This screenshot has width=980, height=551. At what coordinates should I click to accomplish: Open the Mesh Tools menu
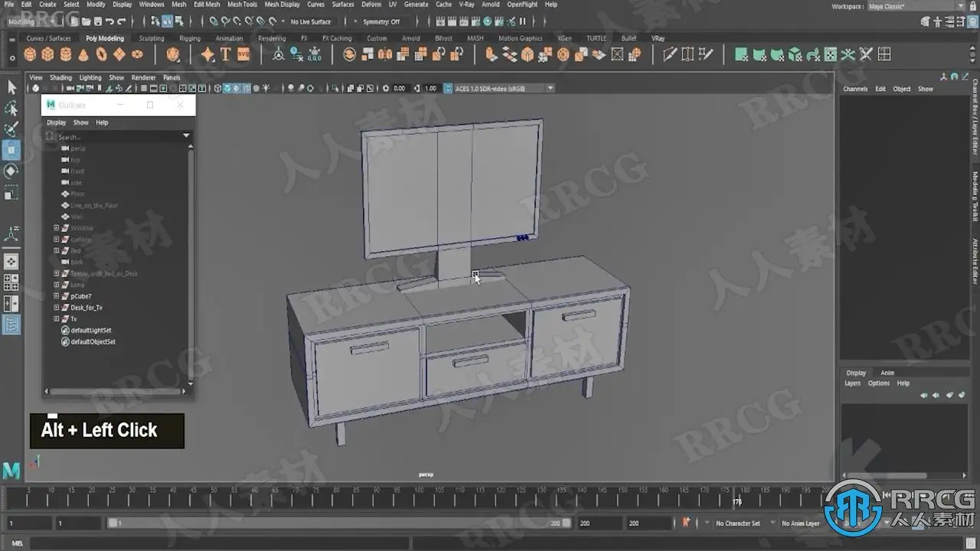point(242,5)
